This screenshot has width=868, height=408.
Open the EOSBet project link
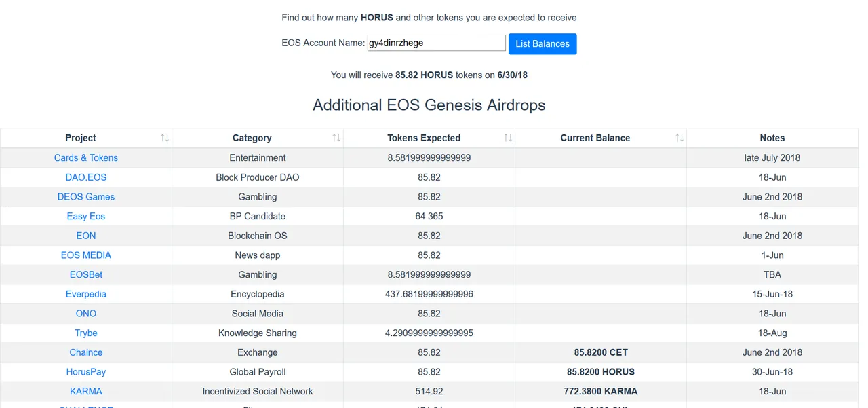pos(86,274)
